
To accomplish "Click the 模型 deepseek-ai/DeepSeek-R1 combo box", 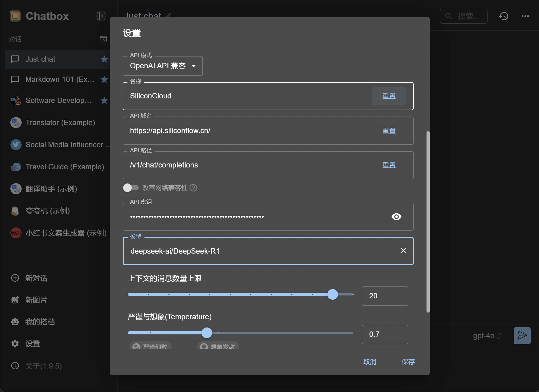I will coord(261,251).
